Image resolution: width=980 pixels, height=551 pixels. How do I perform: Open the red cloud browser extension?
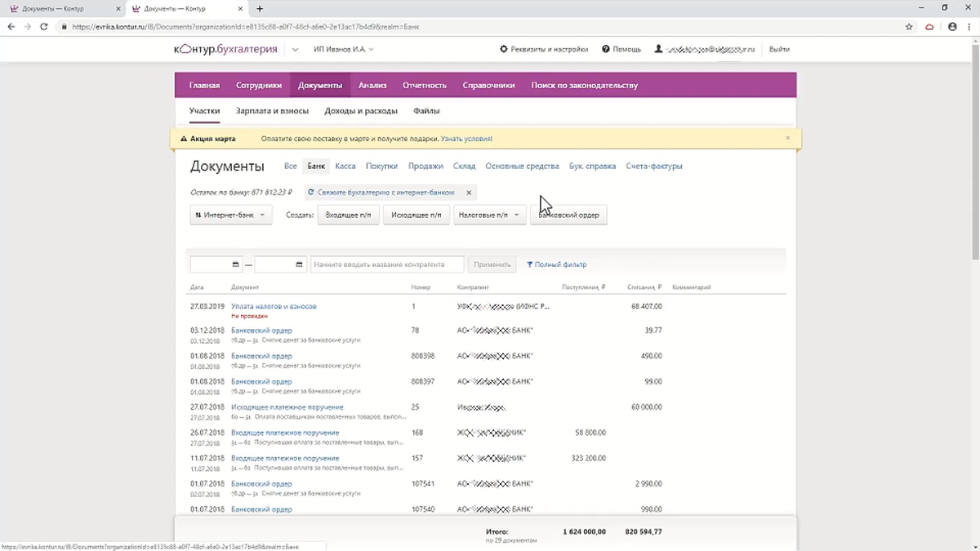click(x=929, y=26)
